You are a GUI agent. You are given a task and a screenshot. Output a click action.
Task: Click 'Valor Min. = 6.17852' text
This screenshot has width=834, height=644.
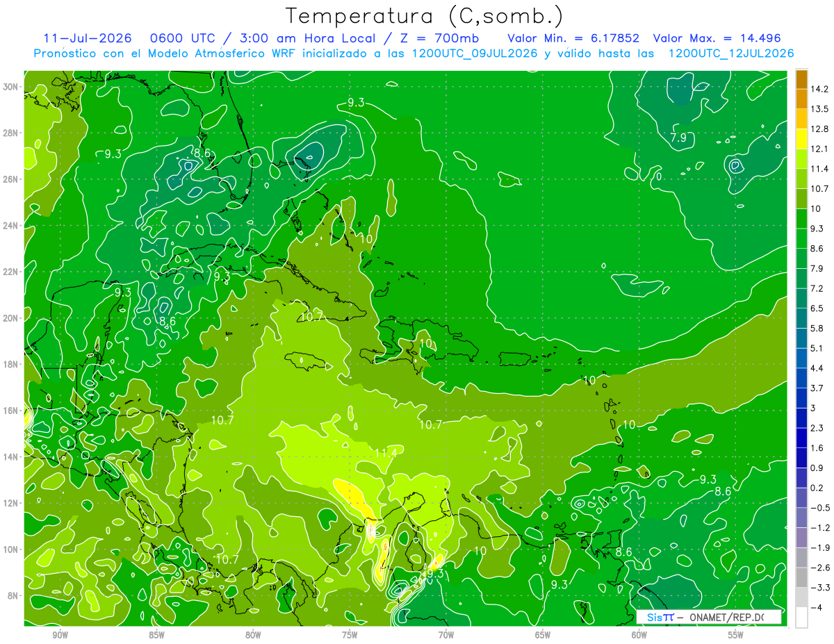pos(573,38)
